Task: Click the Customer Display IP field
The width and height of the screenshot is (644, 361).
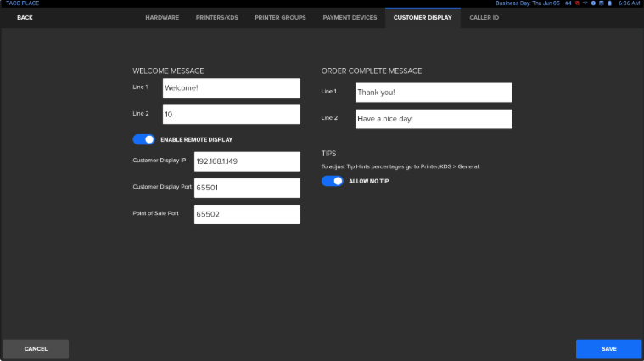Action: [x=247, y=161]
